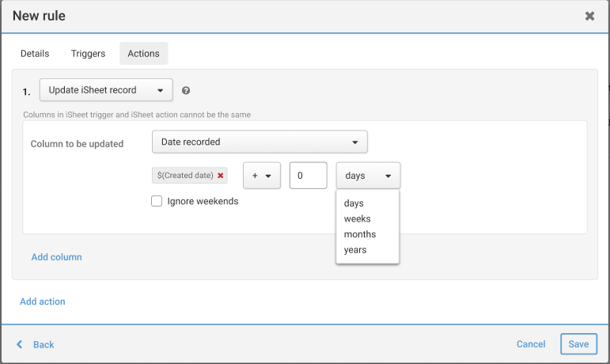Expand the Date recorded column dropdown
Viewport: 610px width, 364px height.
click(260, 142)
